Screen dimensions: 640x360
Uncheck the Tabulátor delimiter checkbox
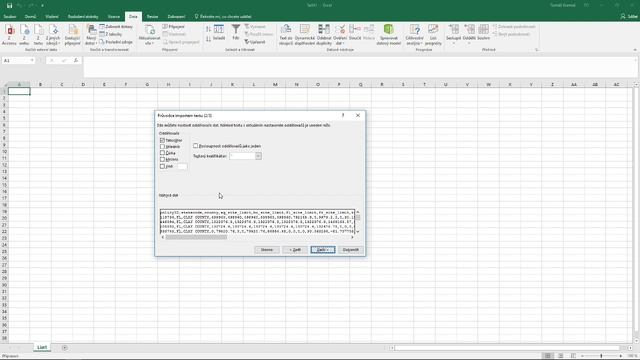click(162, 140)
